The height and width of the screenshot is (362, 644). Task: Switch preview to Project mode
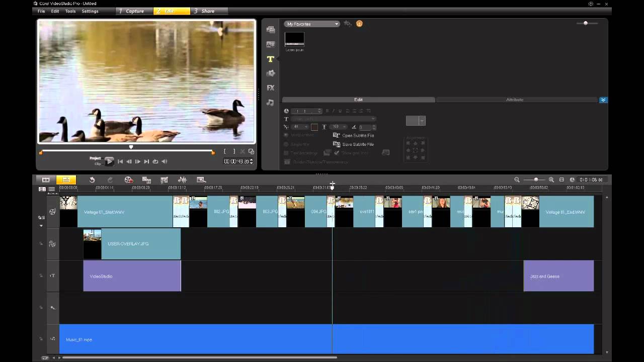click(x=95, y=158)
